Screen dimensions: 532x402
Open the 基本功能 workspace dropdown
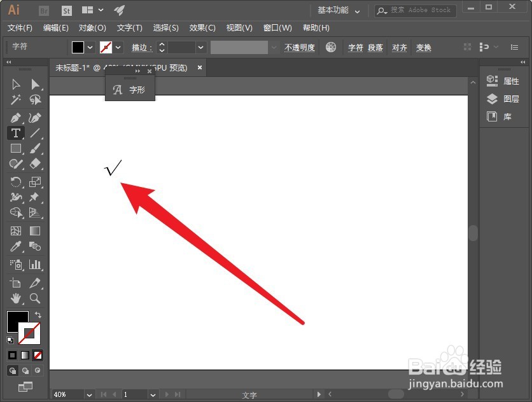coord(339,11)
